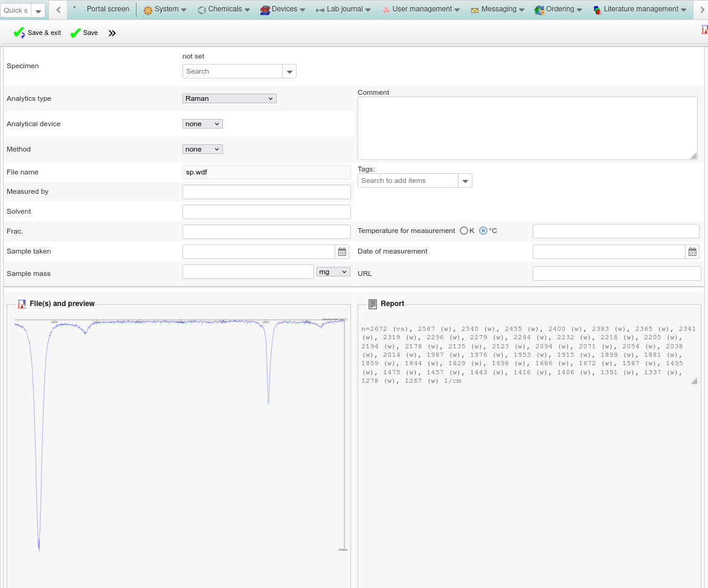
Task: Expand the Specimen search dropdown arrow
Action: [x=289, y=72]
